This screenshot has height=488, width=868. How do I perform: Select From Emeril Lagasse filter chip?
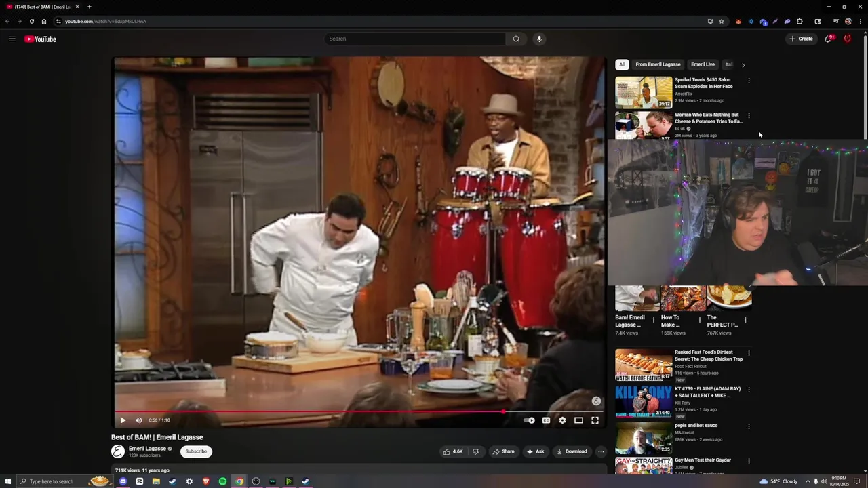point(658,64)
